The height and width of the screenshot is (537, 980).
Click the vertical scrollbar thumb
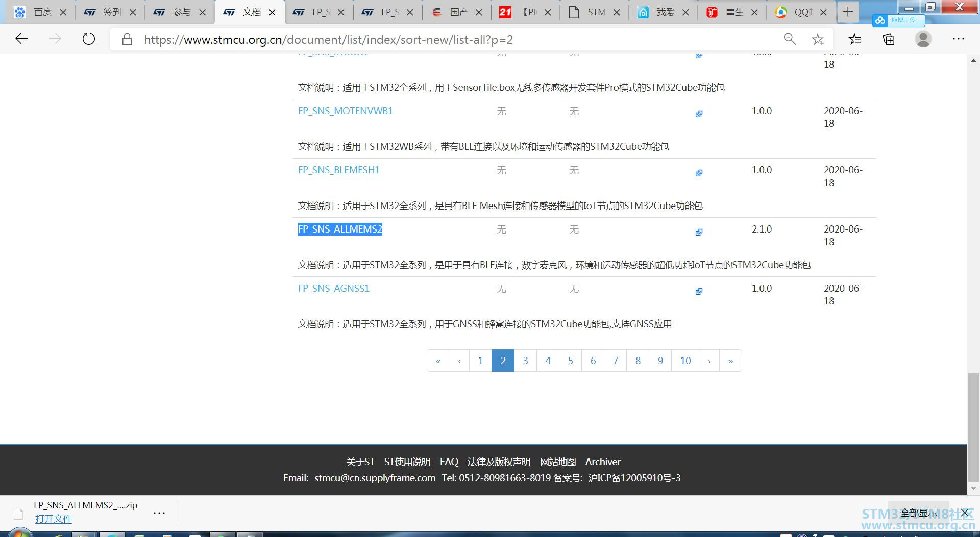click(x=973, y=427)
